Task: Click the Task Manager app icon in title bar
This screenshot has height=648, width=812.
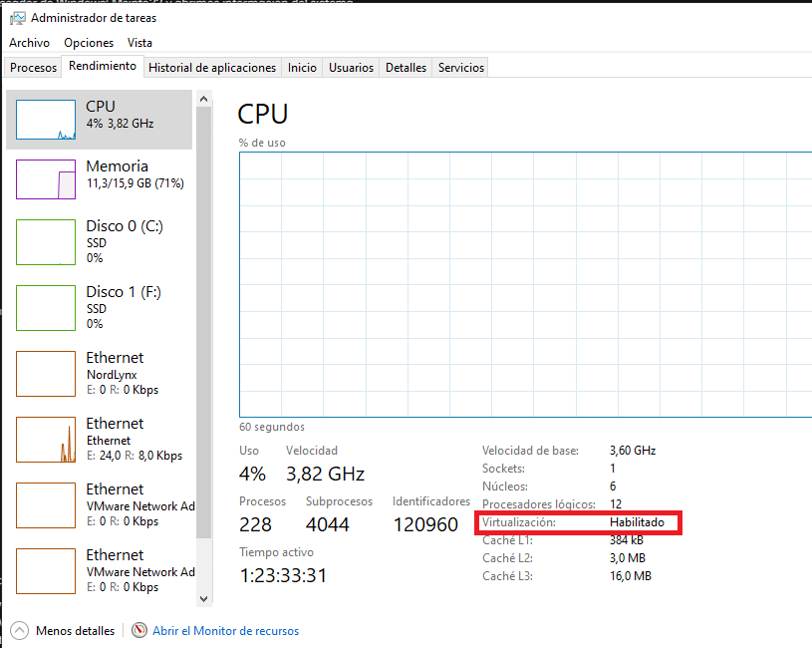Action: [17, 18]
